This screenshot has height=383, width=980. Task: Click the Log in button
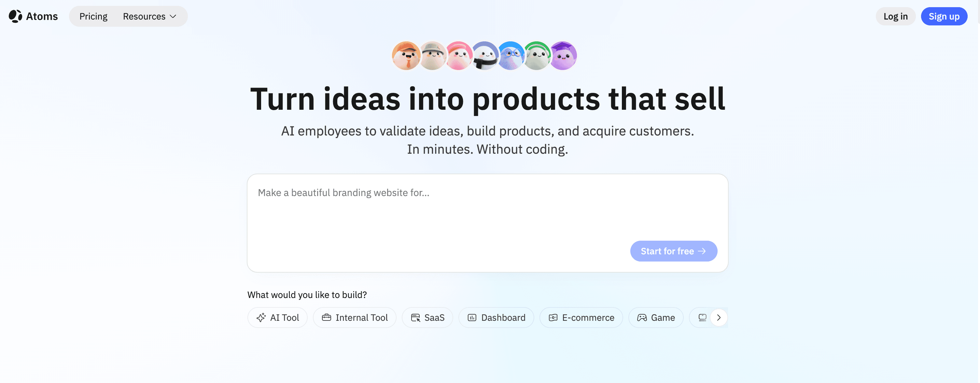(x=895, y=16)
